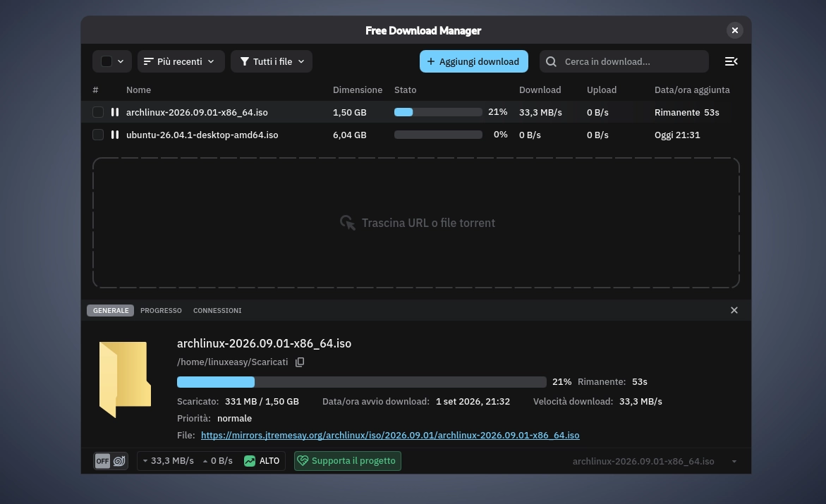Click archlinux file title in details panel

click(x=264, y=343)
